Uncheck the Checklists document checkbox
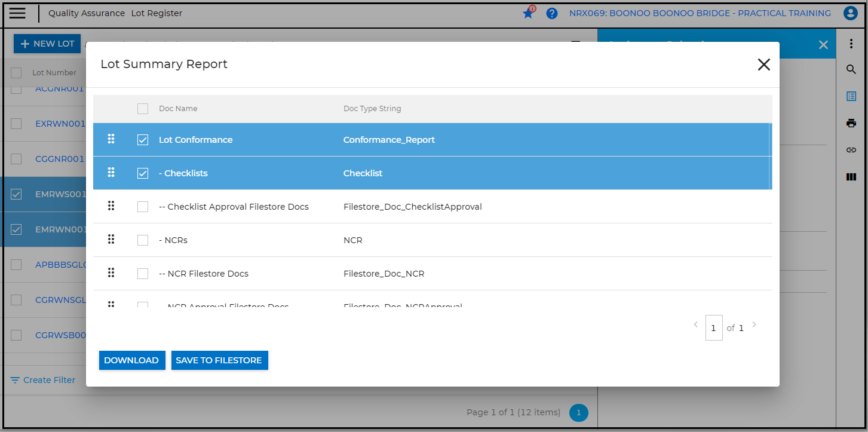868x432 pixels. pyautogui.click(x=143, y=173)
